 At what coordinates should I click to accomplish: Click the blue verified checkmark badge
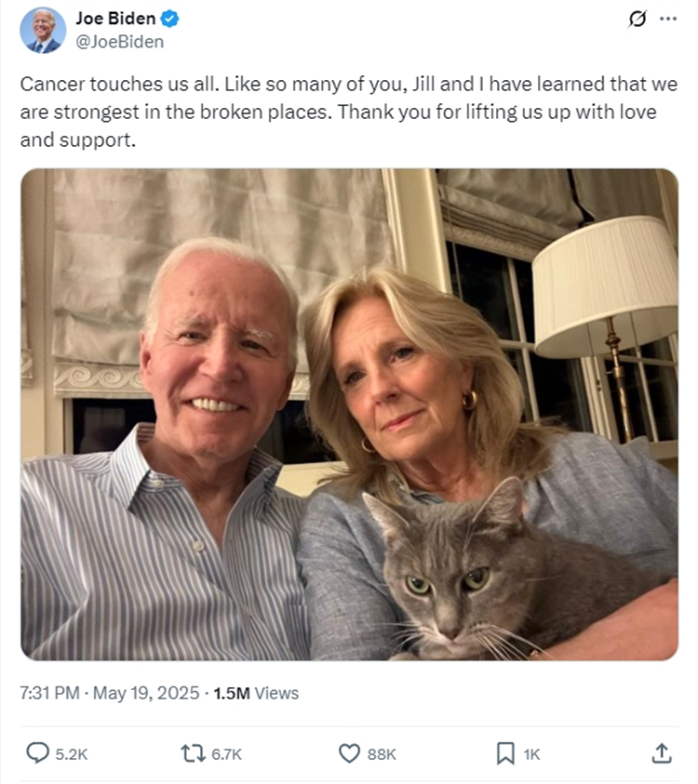click(170, 19)
